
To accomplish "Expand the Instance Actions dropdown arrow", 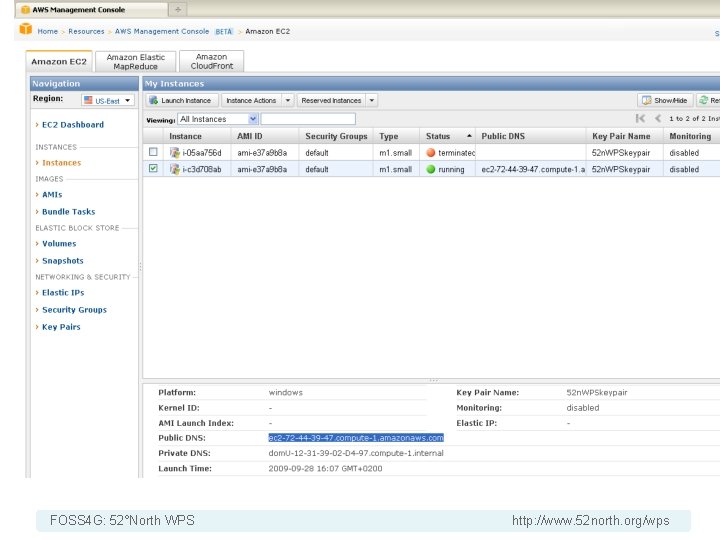I will [288, 100].
